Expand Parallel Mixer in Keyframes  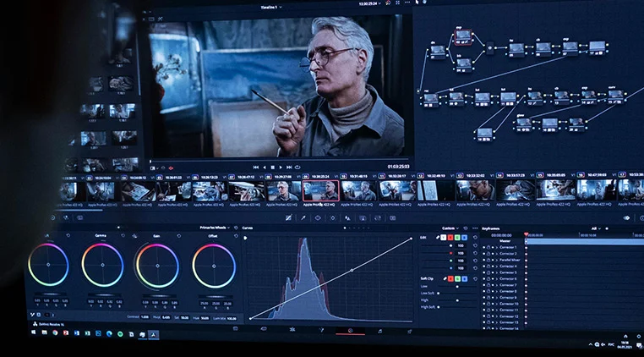pyautogui.click(x=497, y=260)
